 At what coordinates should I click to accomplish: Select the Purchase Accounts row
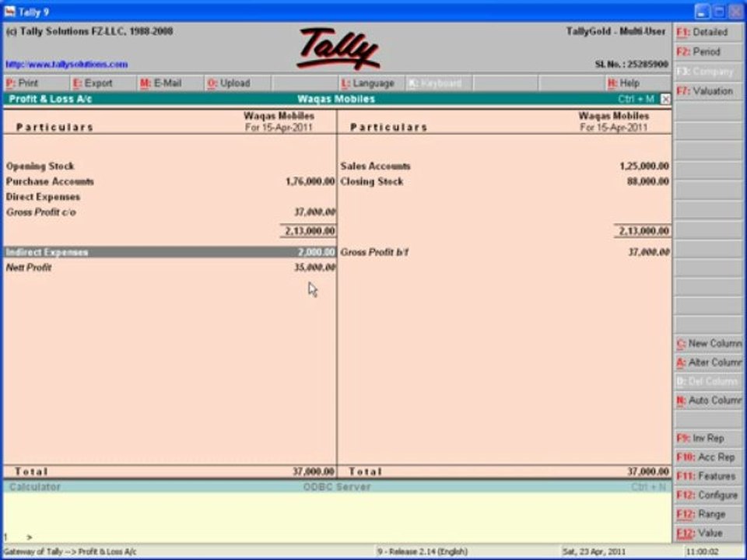pyautogui.click(x=170, y=181)
